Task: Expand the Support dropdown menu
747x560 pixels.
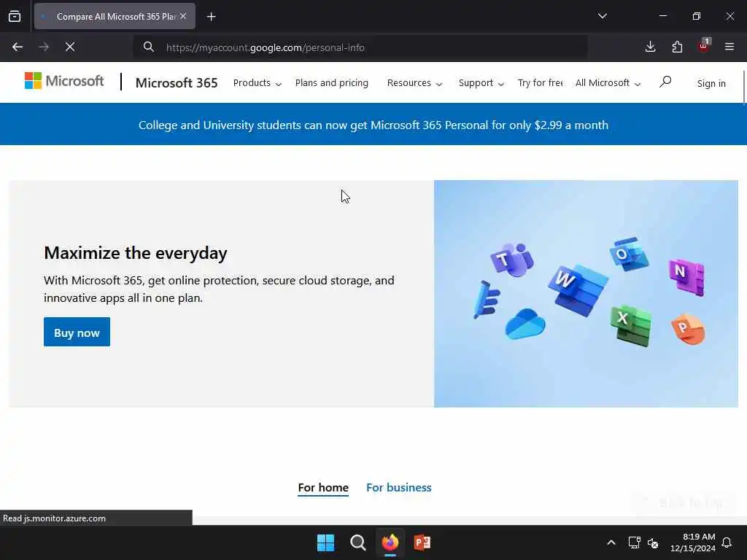Action: tap(481, 83)
